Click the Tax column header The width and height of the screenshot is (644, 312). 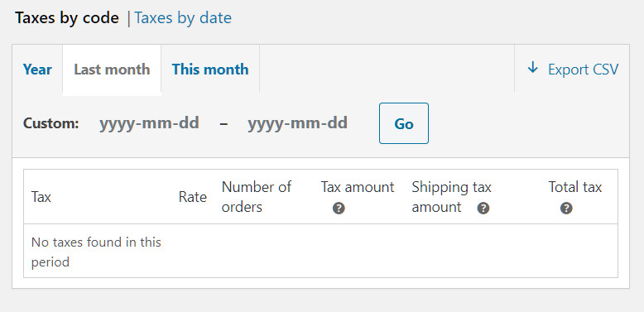tap(41, 197)
